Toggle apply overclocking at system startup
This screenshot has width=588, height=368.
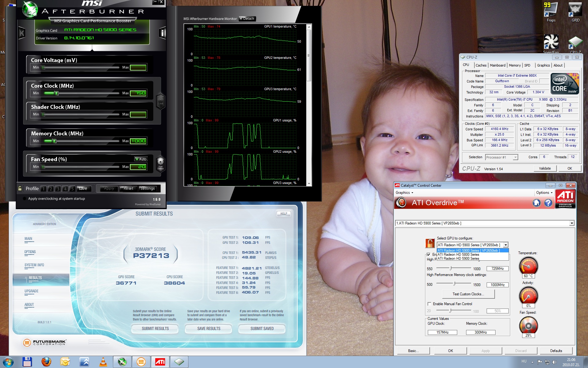coord(24,199)
